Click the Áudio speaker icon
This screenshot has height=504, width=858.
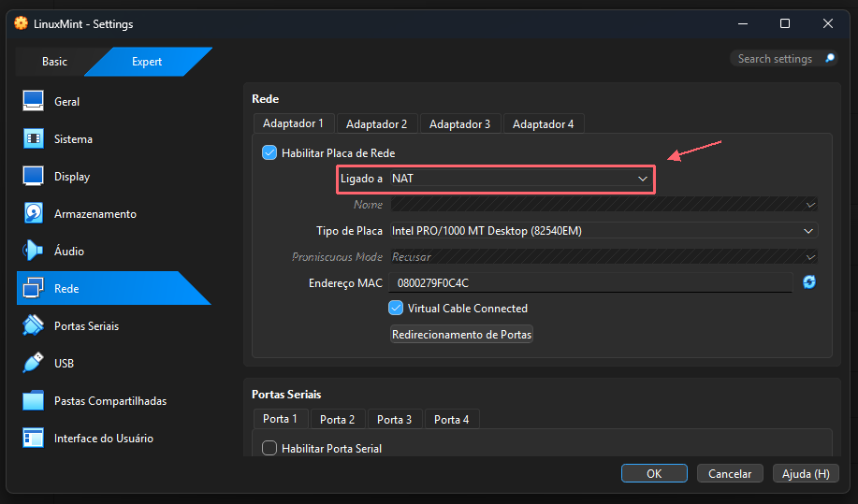tap(33, 251)
